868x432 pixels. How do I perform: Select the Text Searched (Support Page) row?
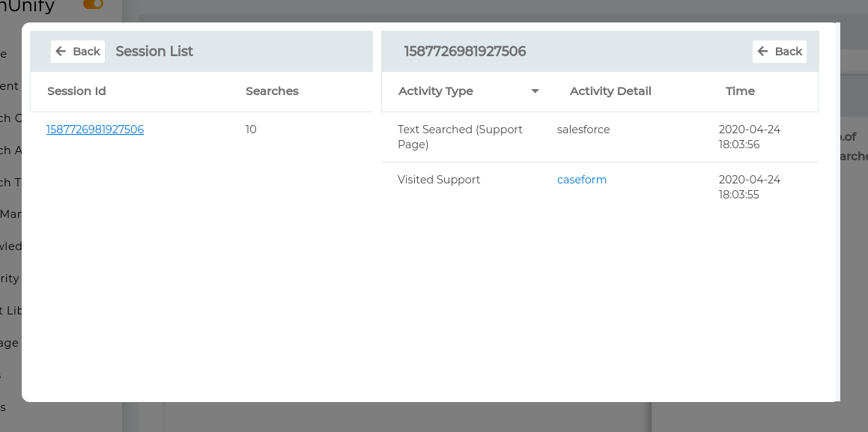pos(460,137)
